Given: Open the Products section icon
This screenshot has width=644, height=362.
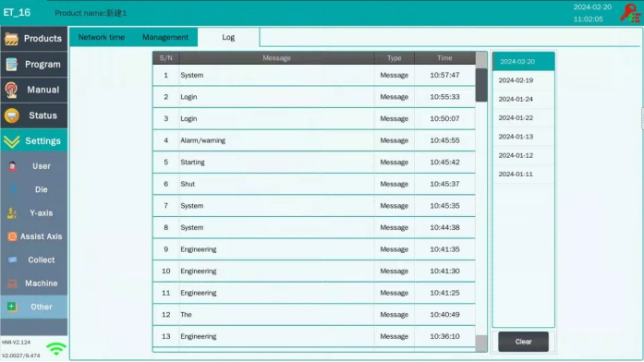Looking at the screenshot, I should point(11,39).
